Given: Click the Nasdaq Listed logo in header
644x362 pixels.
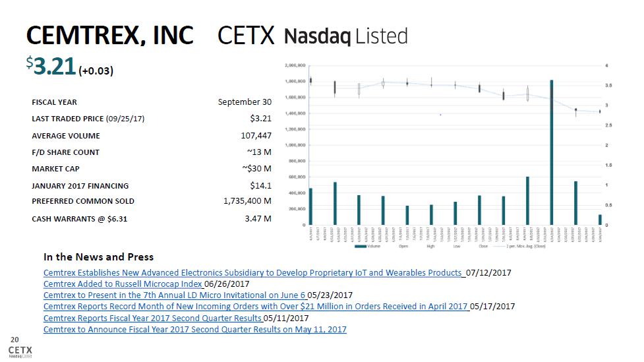Looking at the screenshot, I should (x=345, y=36).
